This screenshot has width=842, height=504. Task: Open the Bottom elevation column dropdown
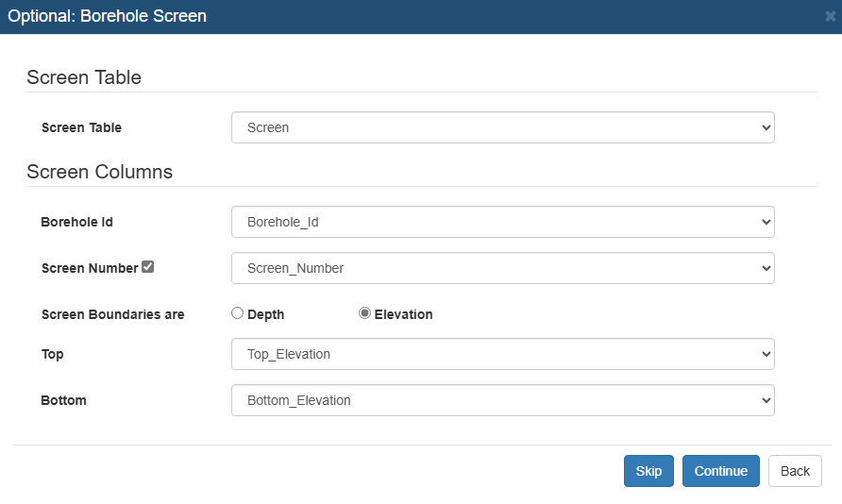[502, 400]
